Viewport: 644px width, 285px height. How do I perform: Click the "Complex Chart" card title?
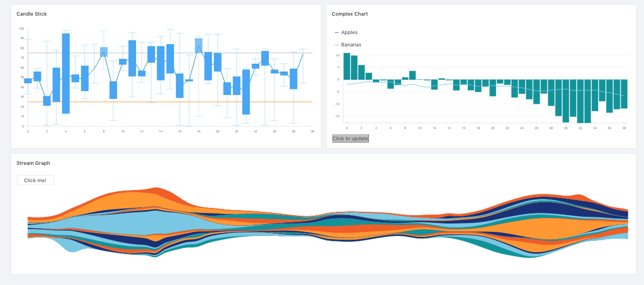350,14
